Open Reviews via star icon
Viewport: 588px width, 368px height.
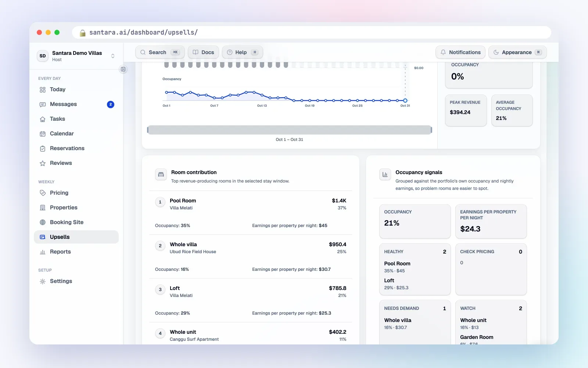[x=43, y=163]
